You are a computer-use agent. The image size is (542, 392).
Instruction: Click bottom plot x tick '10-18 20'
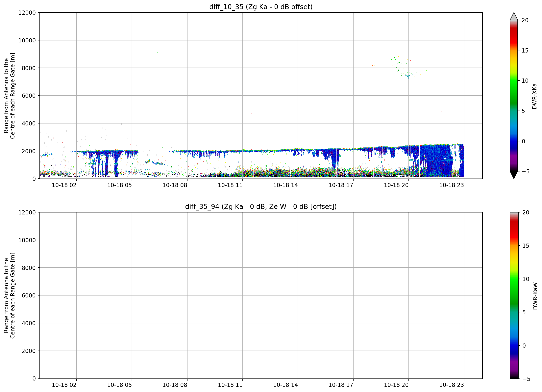click(396, 385)
